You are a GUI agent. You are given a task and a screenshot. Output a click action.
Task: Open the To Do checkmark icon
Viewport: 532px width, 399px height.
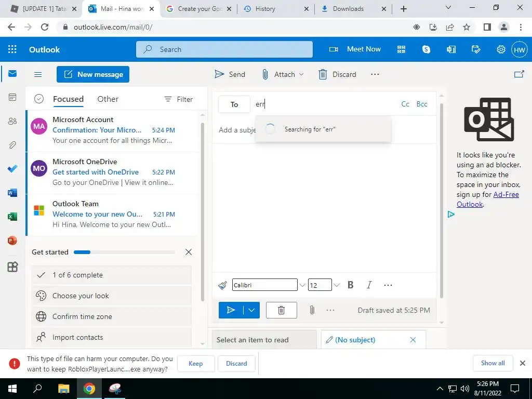12,169
